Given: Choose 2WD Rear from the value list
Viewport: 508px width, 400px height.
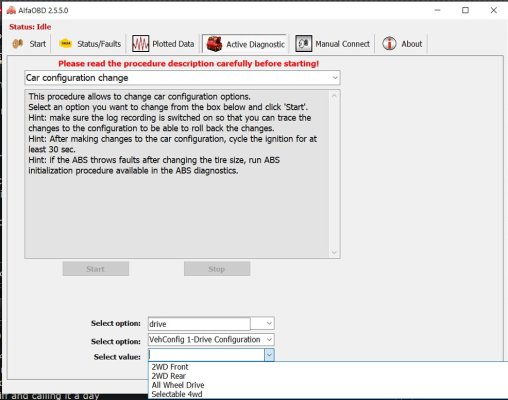Looking at the screenshot, I should [x=169, y=376].
